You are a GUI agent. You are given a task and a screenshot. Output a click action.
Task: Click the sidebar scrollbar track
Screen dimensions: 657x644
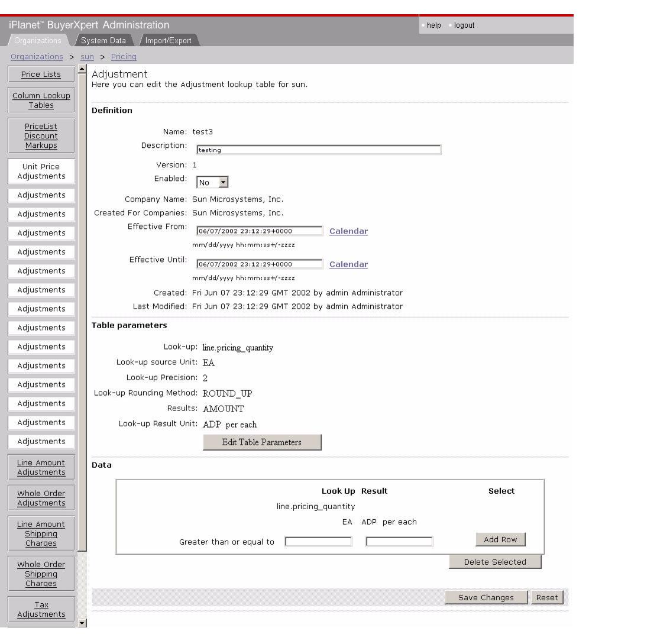point(82,584)
